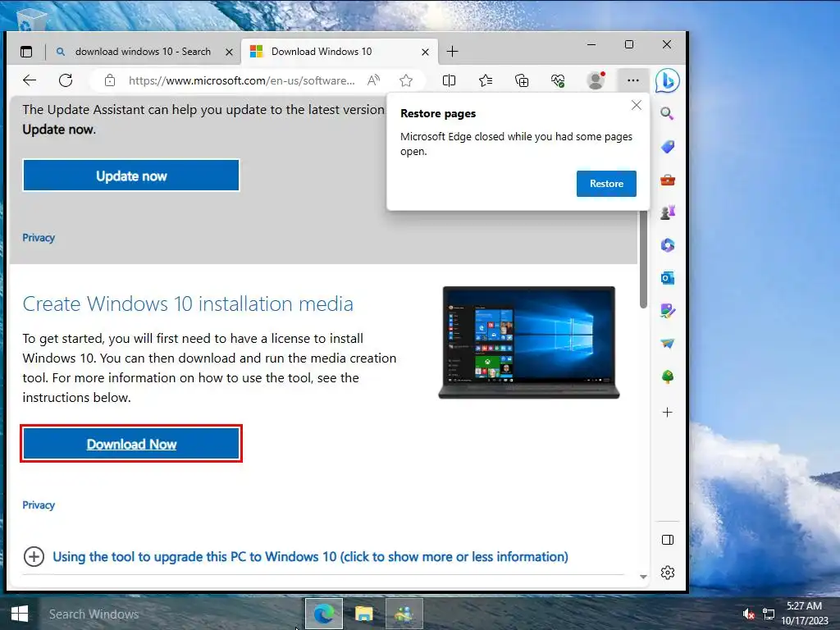Image resolution: width=840 pixels, height=630 pixels.
Task: Open sidebar settings gear icon
Action: [x=668, y=573]
